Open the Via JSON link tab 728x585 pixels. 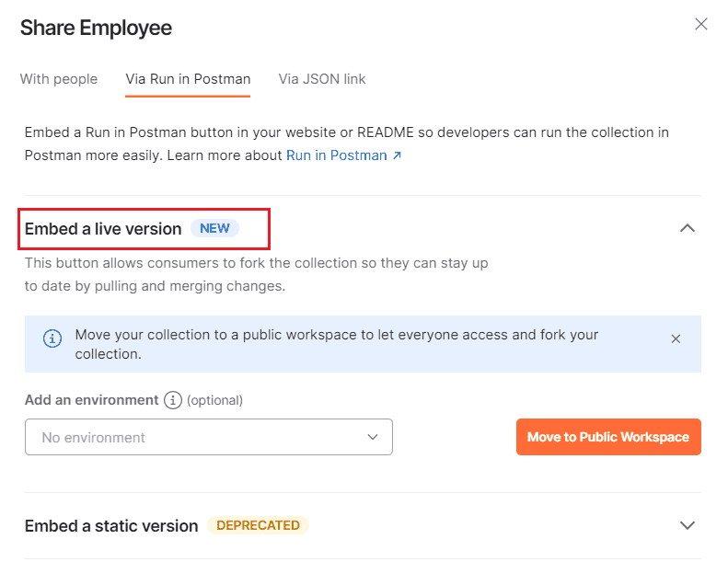coord(322,79)
